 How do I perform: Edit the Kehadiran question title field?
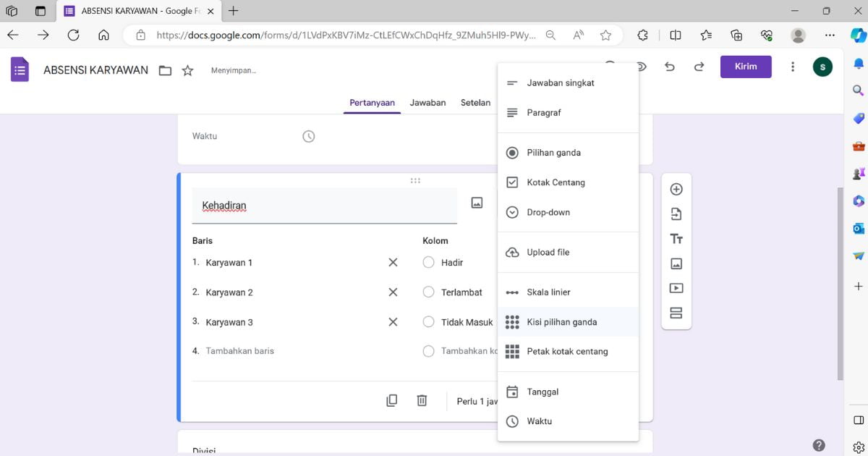pyautogui.click(x=324, y=206)
